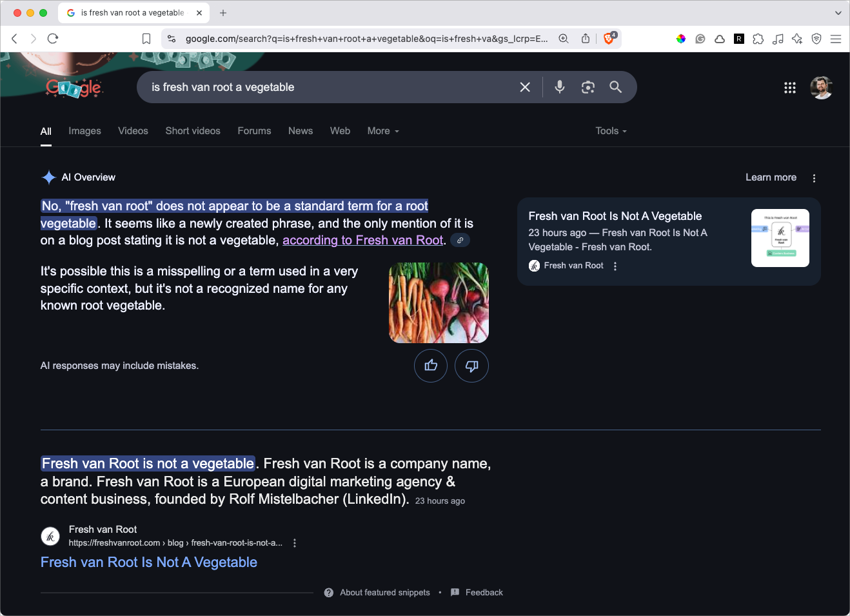Click the Learn more link
This screenshot has height=616, width=850.
[x=771, y=177]
